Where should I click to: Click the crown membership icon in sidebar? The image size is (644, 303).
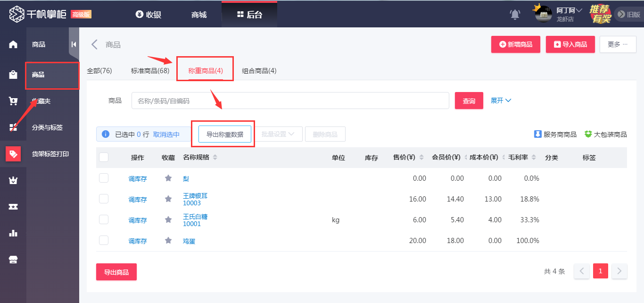[x=13, y=180]
